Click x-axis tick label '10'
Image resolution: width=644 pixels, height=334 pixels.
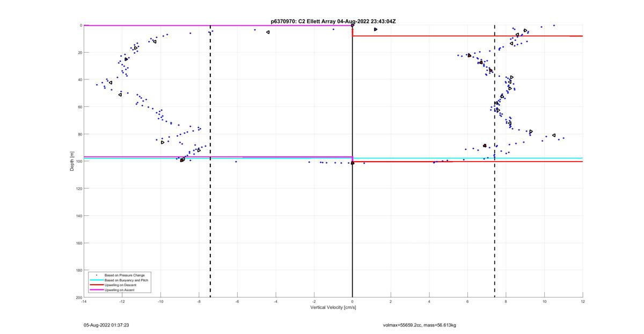(544, 302)
